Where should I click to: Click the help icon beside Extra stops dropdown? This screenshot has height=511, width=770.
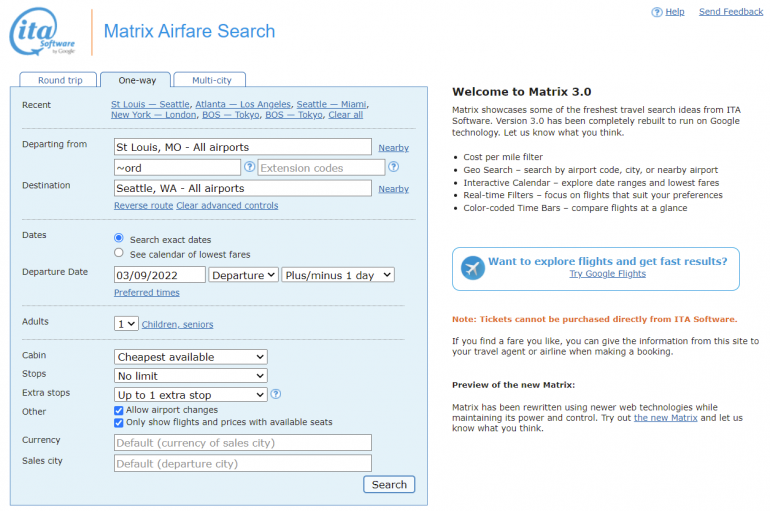point(276,394)
